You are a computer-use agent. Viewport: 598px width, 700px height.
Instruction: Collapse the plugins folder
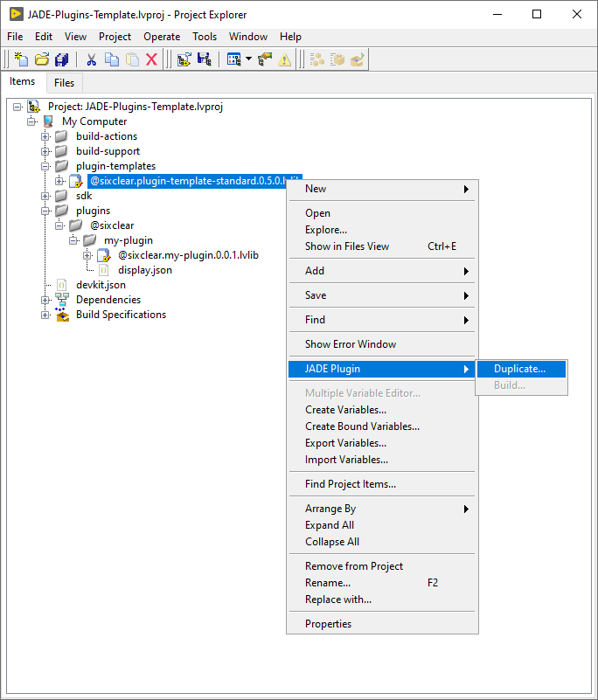[x=45, y=211]
